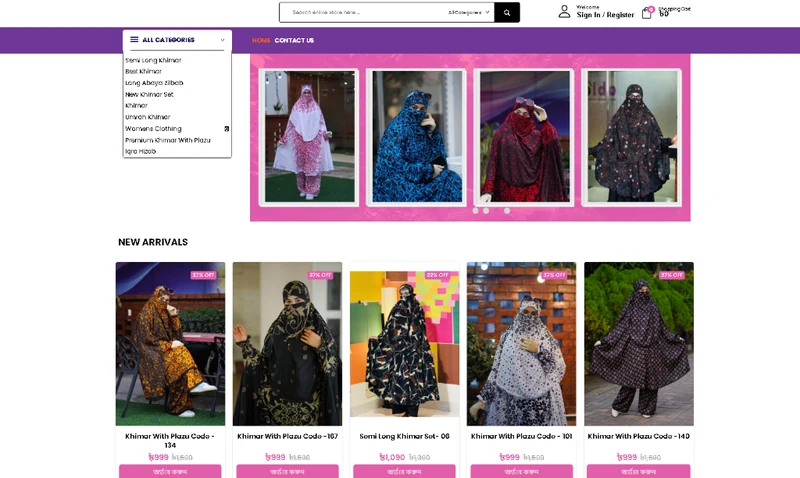The height and width of the screenshot is (478, 800).
Task: Open the shopping cart icon
Action: click(x=646, y=13)
